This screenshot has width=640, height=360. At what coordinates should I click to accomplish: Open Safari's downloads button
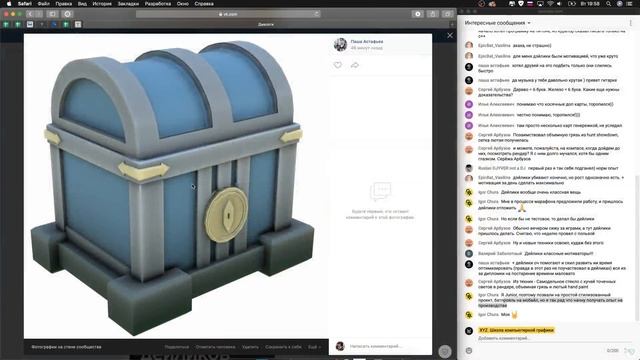tap(418, 14)
